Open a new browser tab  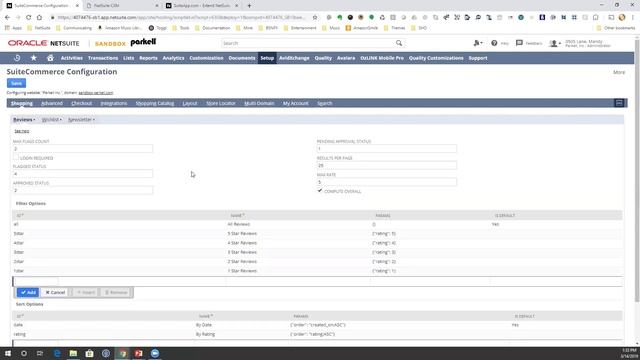pos(249,6)
